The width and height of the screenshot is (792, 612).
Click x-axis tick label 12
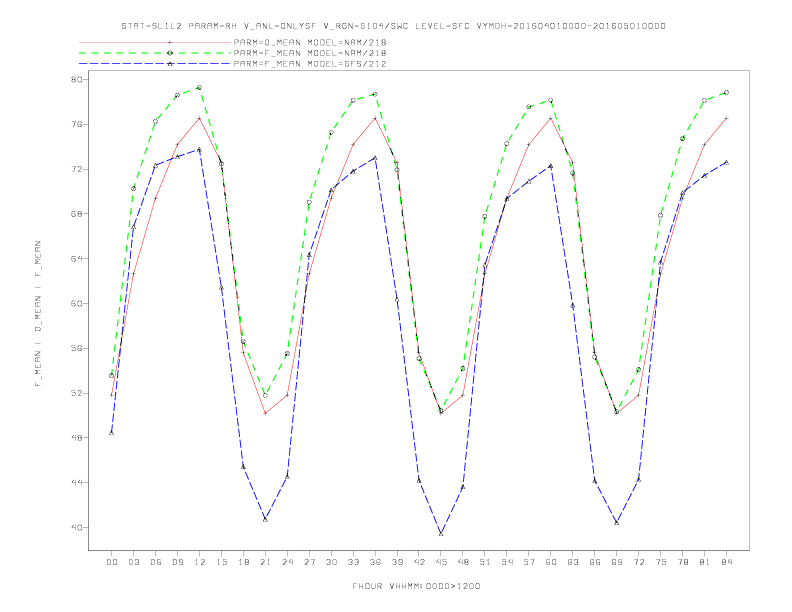[x=200, y=562]
